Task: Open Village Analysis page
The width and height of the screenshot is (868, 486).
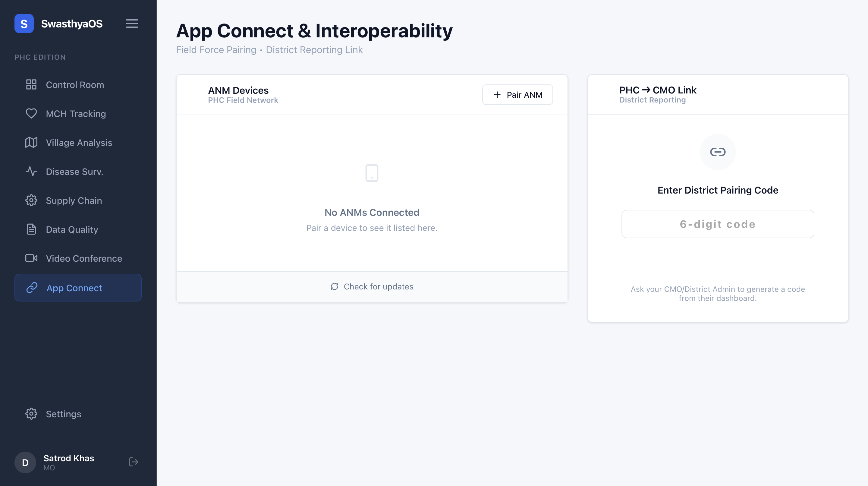Action: (x=78, y=143)
